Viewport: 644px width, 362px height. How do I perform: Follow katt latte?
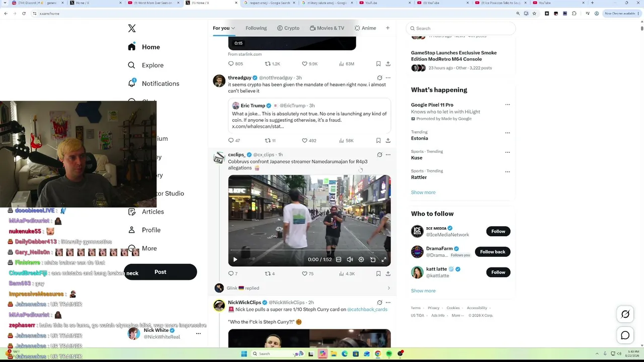click(498, 273)
